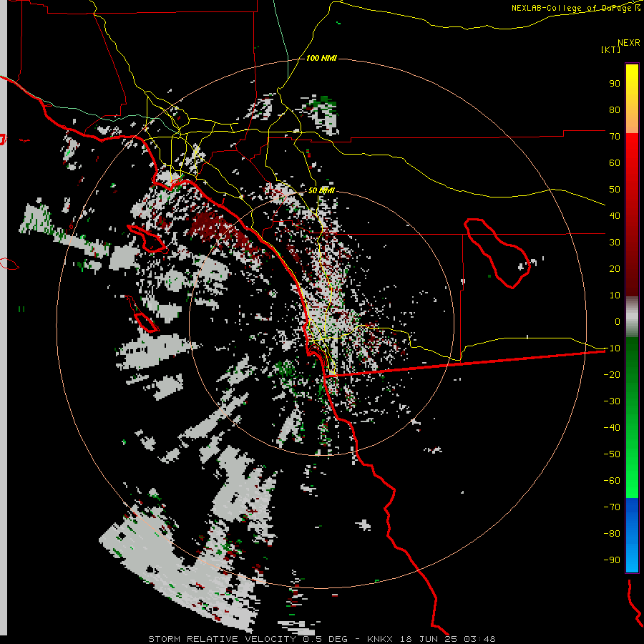Click the 90 value on the velocity scale
The width and height of the screenshot is (644, 644).
pyautogui.click(x=615, y=84)
